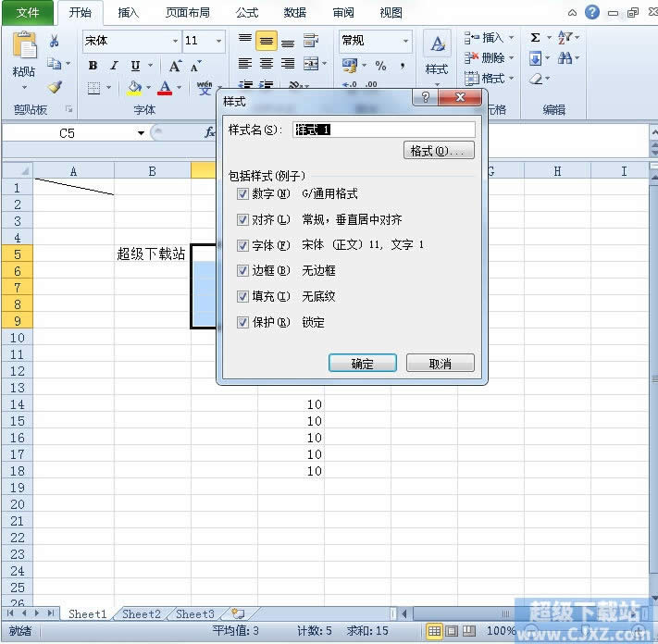Open the font color dropdown arrow
Viewport: 658px width, 644px height.
180,88
